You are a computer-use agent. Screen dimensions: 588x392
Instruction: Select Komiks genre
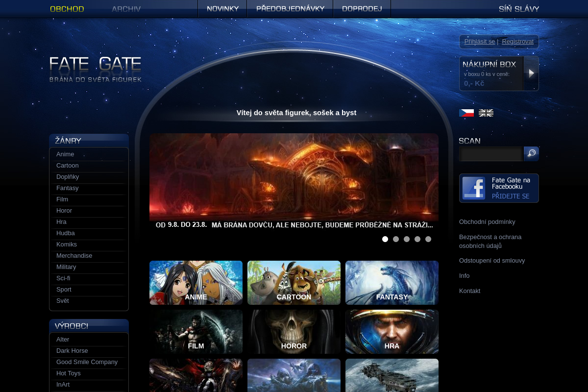click(67, 245)
